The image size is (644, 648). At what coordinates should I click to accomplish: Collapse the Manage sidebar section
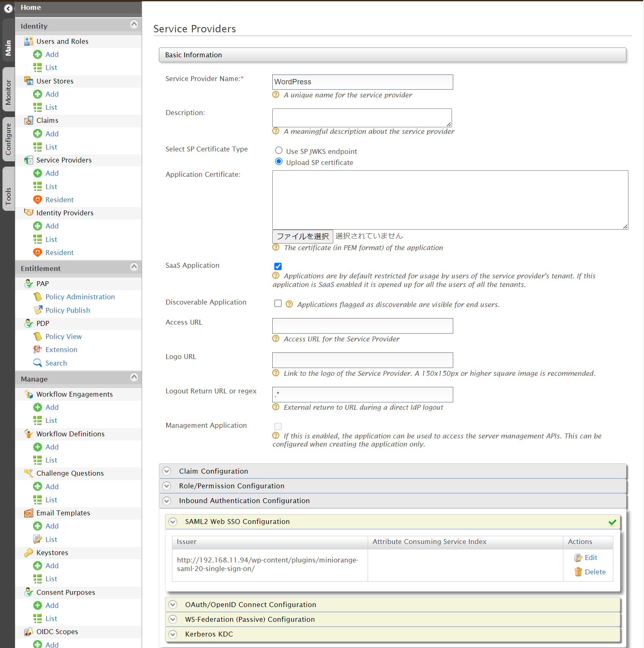pyautogui.click(x=134, y=377)
